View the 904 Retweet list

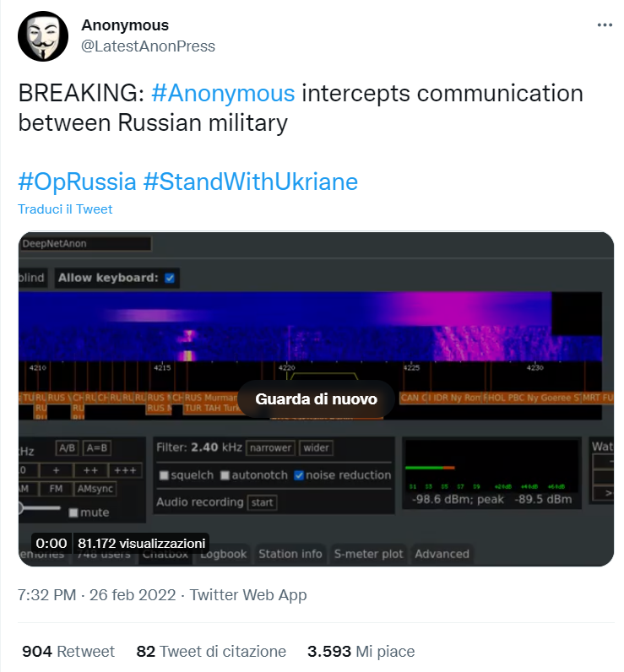tap(68, 652)
